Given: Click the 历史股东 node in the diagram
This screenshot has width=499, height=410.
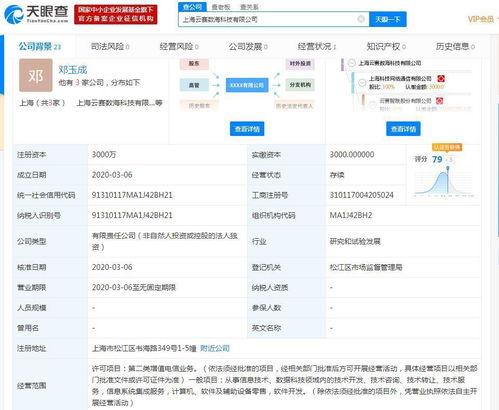Looking at the screenshot, I should tap(199, 105).
